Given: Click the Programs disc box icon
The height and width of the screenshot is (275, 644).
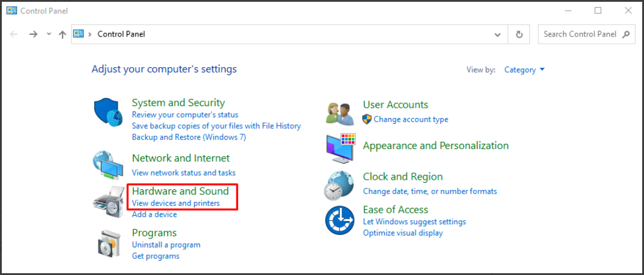Looking at the screenshot, I should (x=109, y=243).
